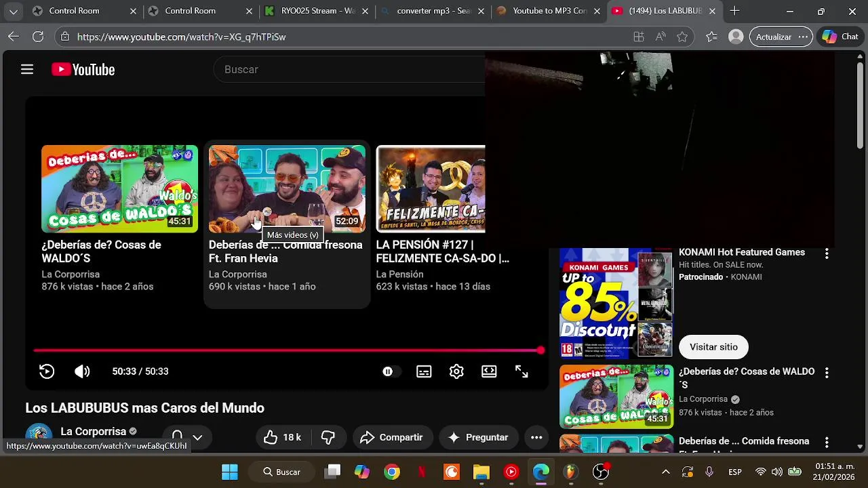Open options menu for KONAMI ad

click(x=826, y=253)
